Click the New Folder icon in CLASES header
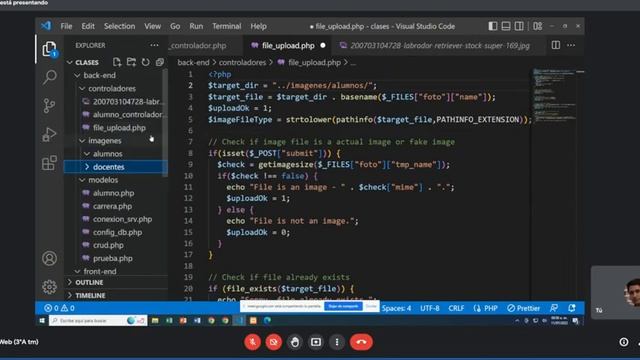This screenshot has width=640, height=360. (131, 62)
